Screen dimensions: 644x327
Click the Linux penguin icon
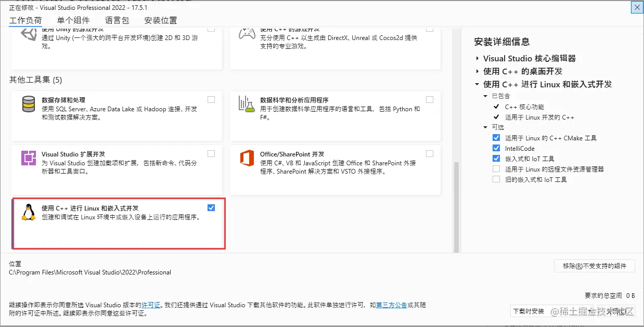click(29, 212)
